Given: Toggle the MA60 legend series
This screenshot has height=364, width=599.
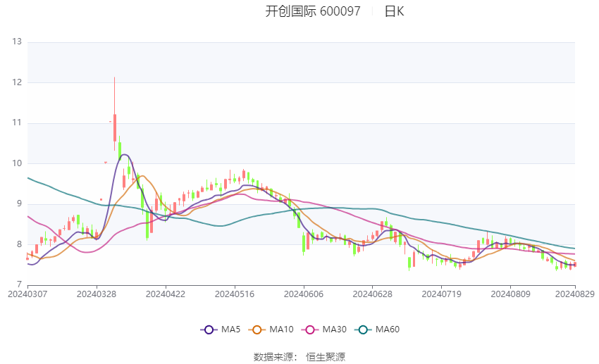Looking at the screenshot, I should pyautogui.click(x=377, y=330).
